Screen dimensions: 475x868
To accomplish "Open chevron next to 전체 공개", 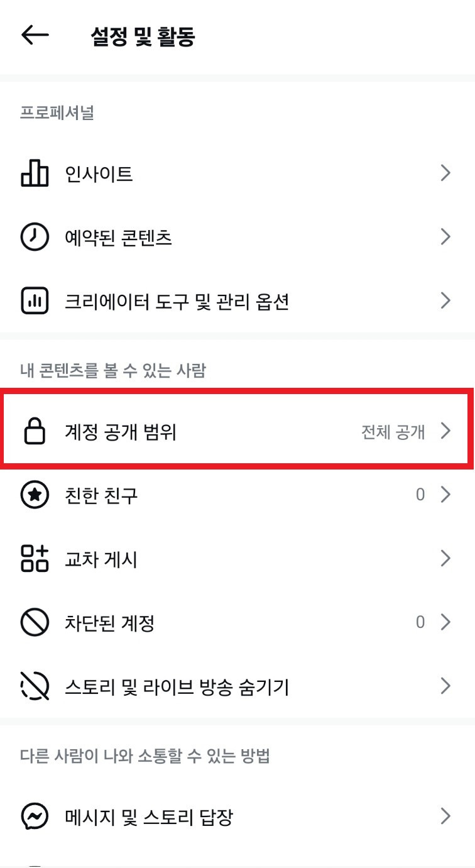I will tap(445, 431).
